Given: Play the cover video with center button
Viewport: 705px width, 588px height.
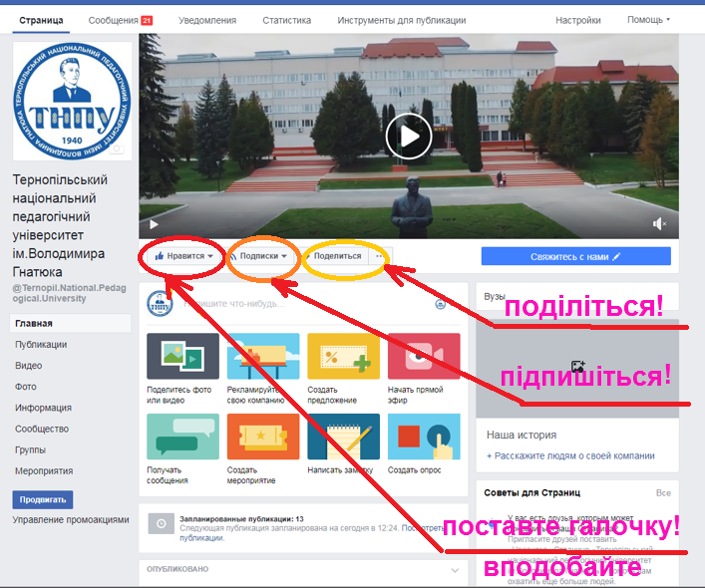Looking at the screenshot, I should [408, 136].
